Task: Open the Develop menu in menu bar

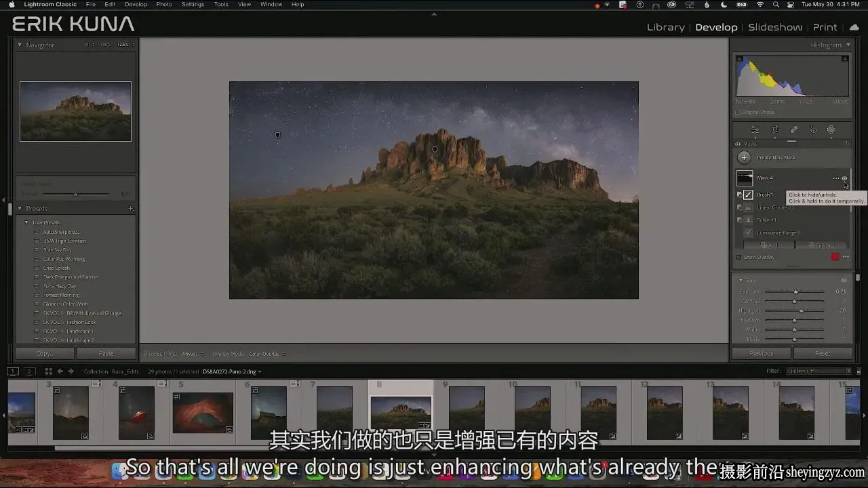Action: [x=136, y=4]
